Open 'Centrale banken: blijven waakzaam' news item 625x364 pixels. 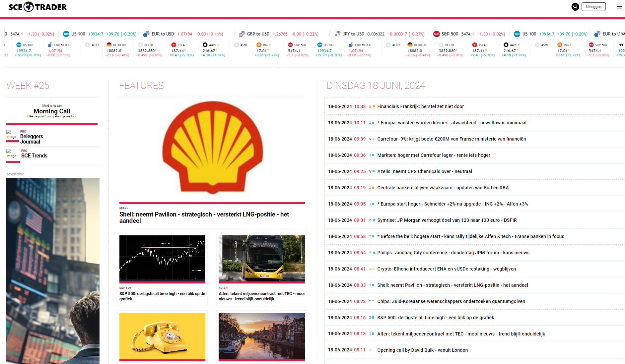443,188
